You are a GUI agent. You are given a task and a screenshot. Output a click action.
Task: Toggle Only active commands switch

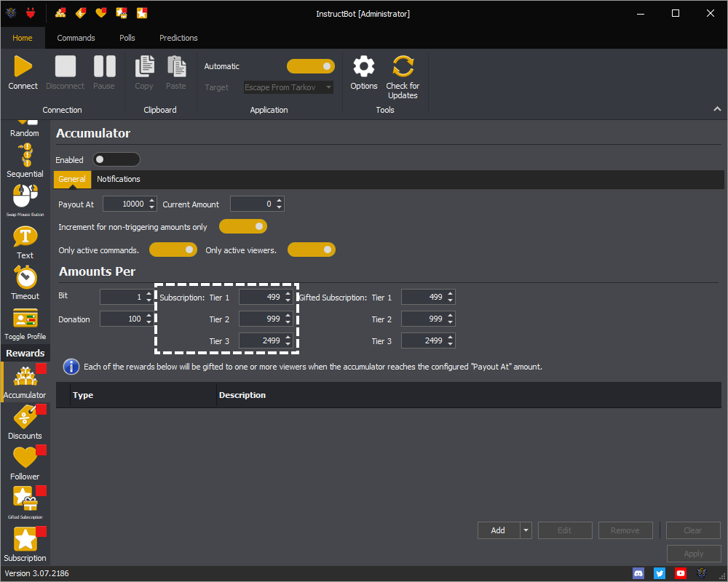[173, 250]
